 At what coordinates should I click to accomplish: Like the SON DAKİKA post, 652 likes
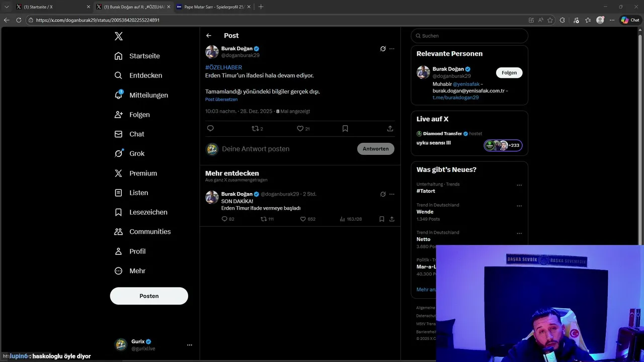[307, 219]
